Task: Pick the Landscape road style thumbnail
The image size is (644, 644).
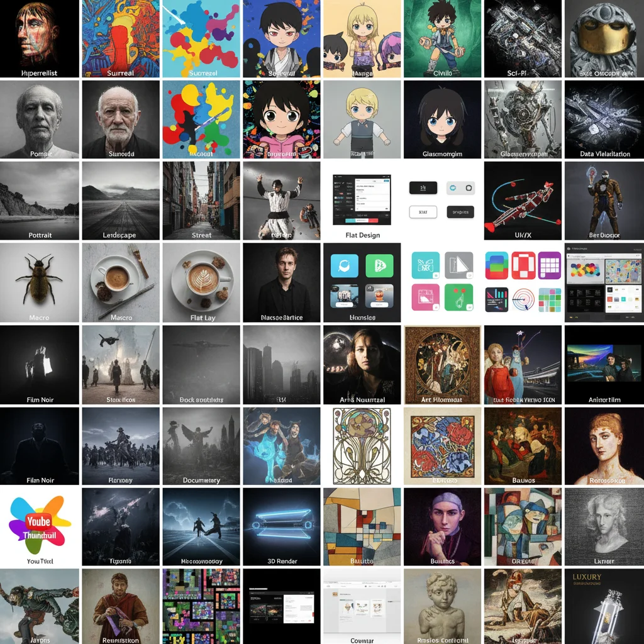Action: tap(120, 201)
